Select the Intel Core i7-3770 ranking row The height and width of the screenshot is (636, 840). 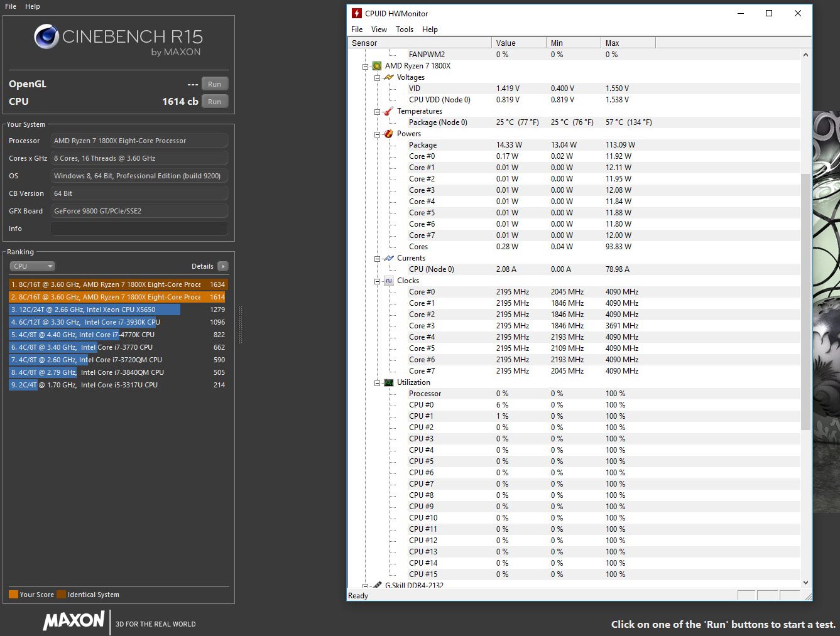click(117, 347)
